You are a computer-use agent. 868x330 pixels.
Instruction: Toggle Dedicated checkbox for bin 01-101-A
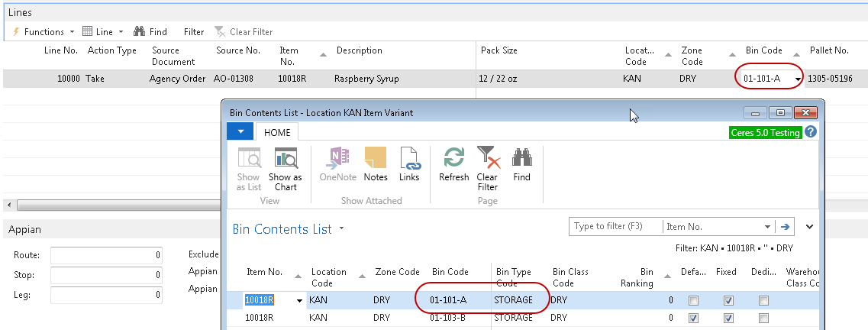(x=763, y=301)
